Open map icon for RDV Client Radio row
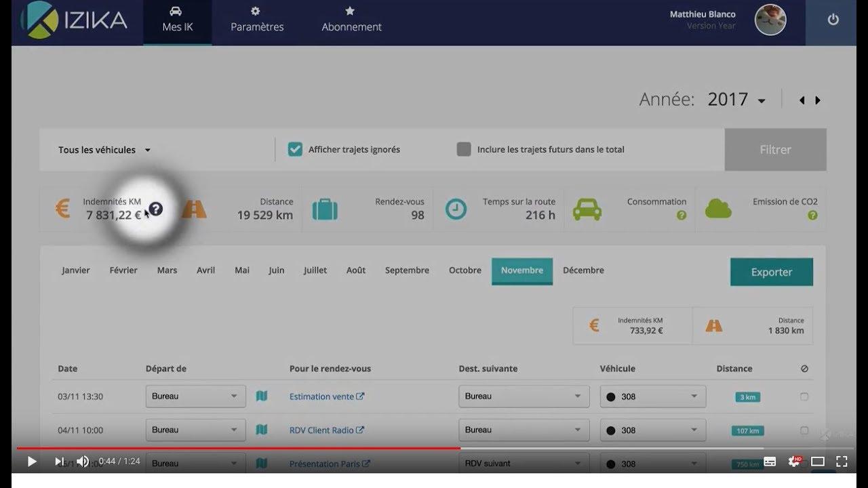Image resolution: width=868 pixels, height=488 pixels. coord(262,430)
